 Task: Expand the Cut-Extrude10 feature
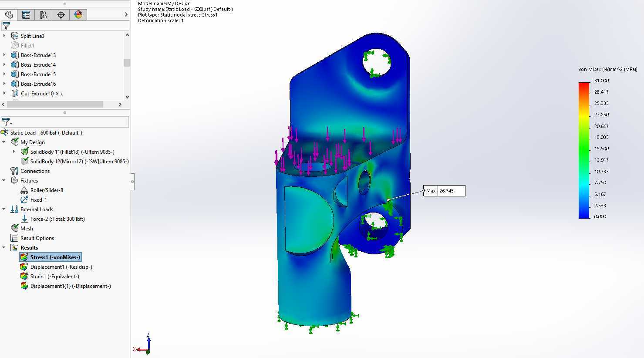(4, 93)
